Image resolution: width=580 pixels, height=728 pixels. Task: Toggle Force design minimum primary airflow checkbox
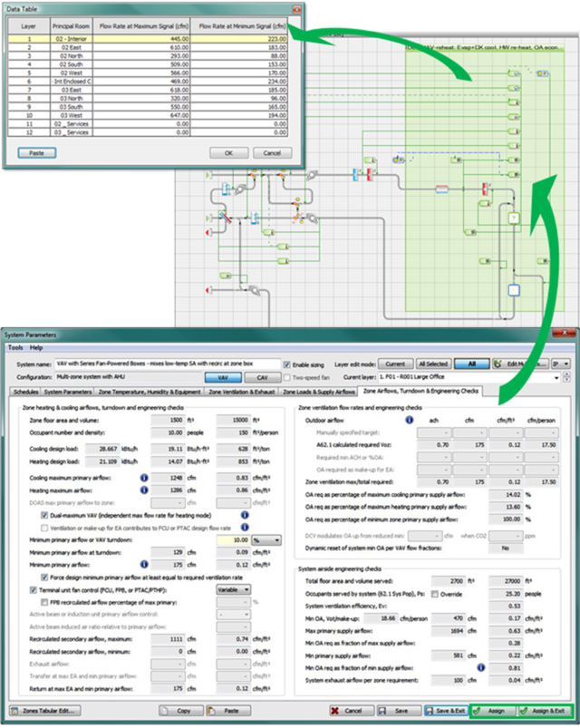click(45, 578)
